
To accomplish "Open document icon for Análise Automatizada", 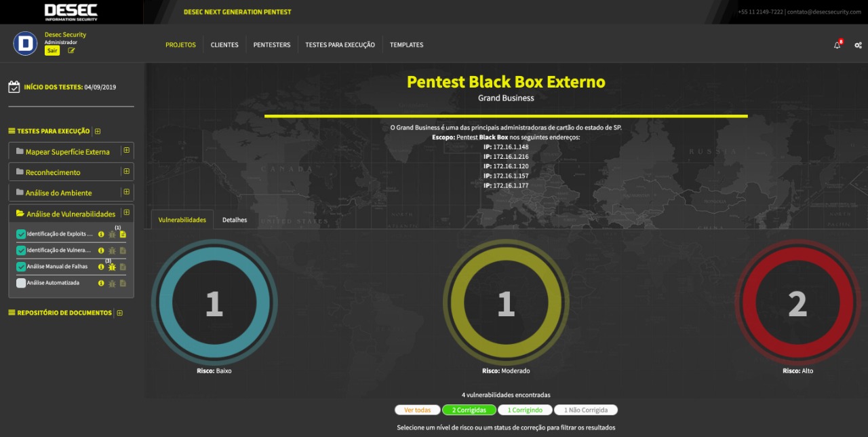I will [x=123, y=283].
